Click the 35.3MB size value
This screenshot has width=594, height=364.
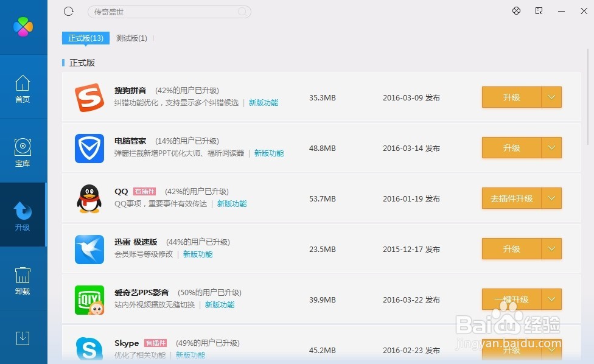pyautogui.click(x=323, y=98)
